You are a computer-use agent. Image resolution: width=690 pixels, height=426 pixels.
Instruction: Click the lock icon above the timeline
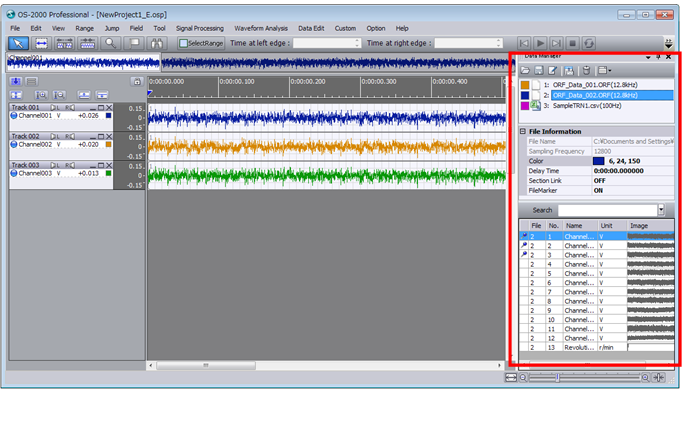point(136,81)
